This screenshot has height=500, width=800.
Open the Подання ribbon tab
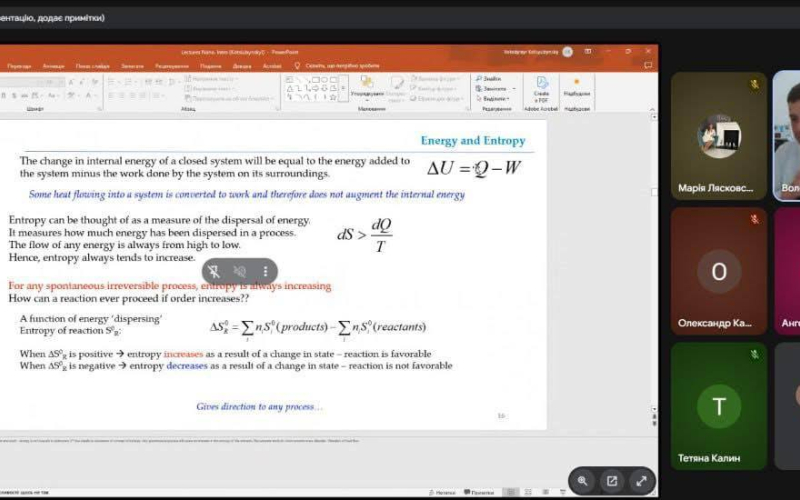point(211,66)
